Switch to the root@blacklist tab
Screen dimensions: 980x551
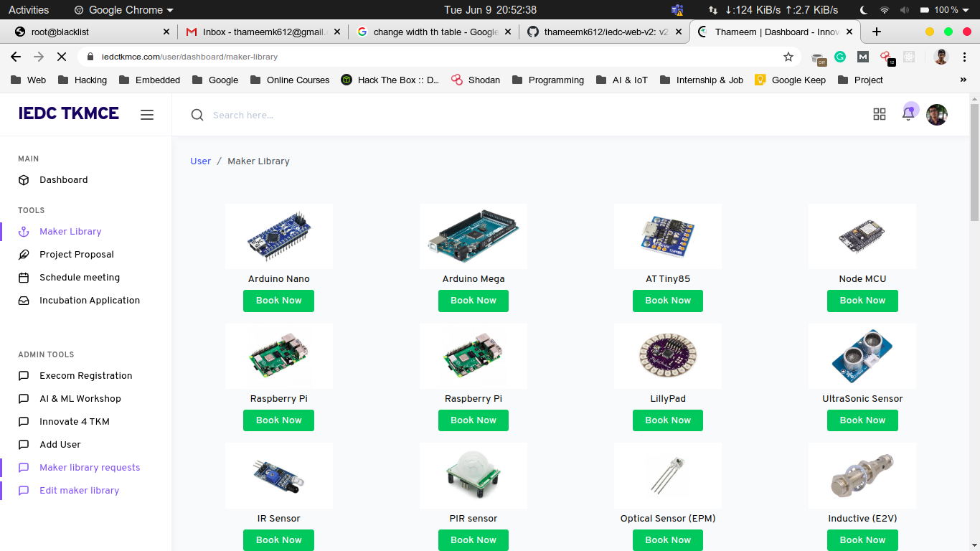coord(92,32)
